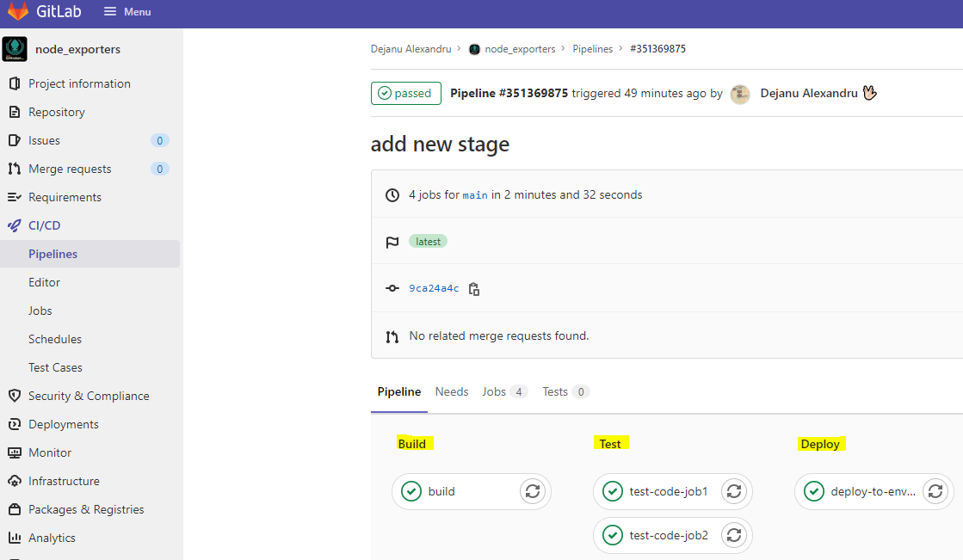Click the Test stage heading

tap(610, 443)
